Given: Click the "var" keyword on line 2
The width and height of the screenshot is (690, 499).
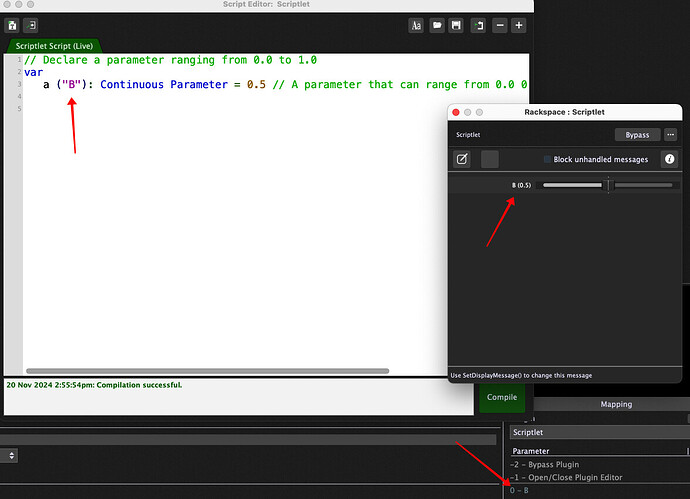Looking at the screenshot, I should (33, 72).
